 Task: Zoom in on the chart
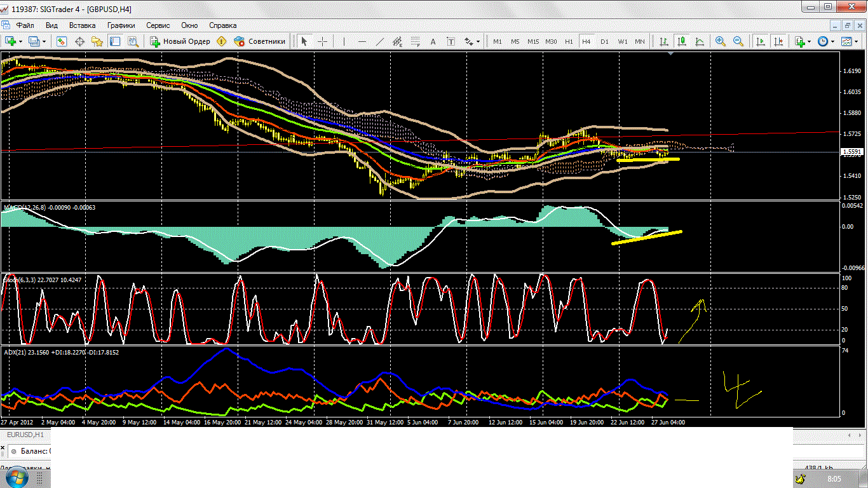721,41
